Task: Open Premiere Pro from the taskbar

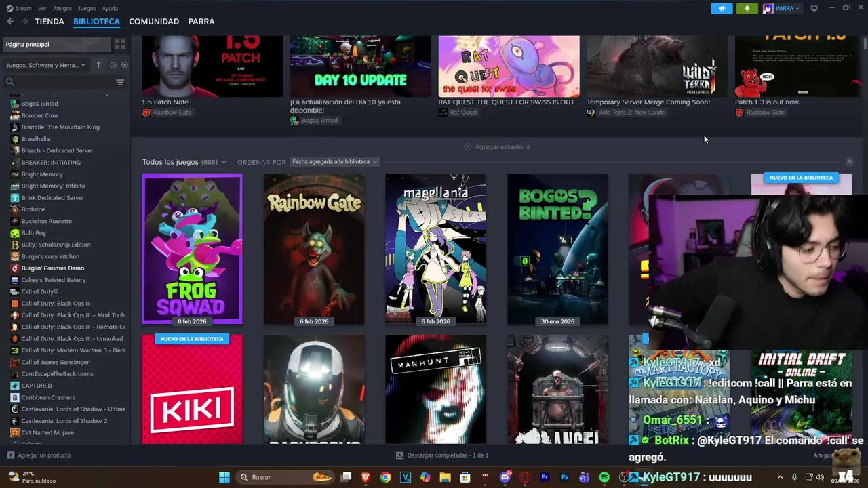Action: coord(545,477)
